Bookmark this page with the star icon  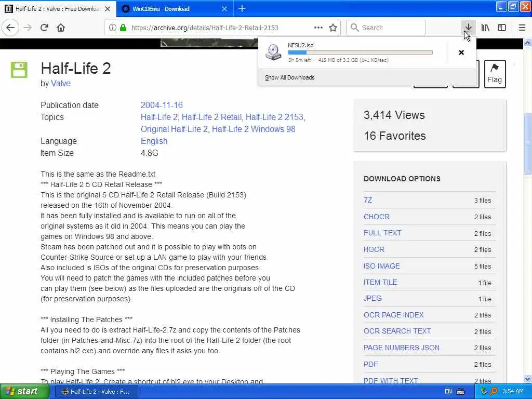[x=333, y=28]
